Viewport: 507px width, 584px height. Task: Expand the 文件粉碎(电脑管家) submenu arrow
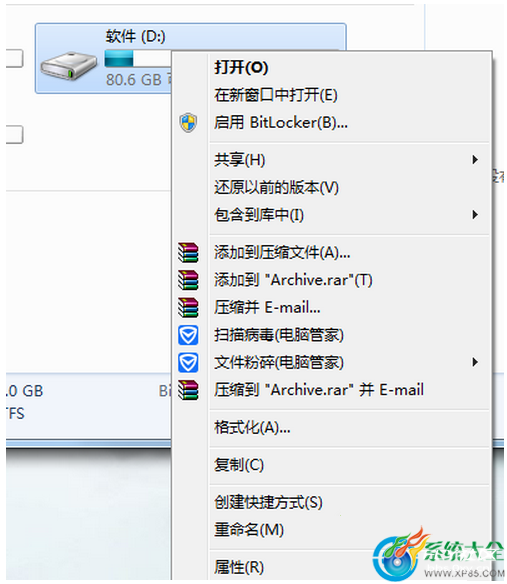tap(475, 362)
